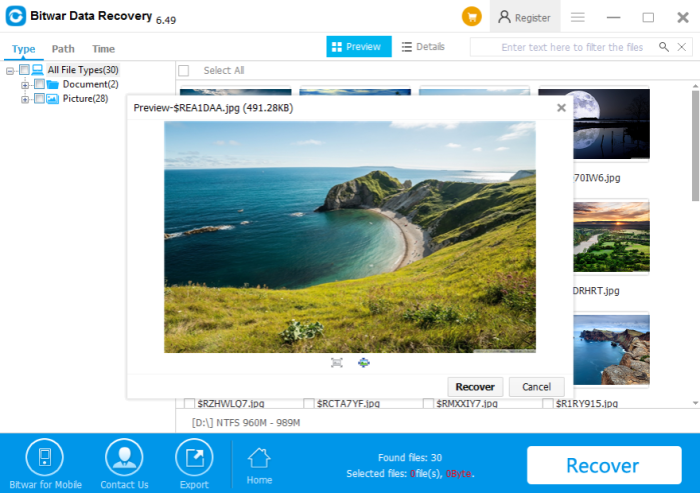
Task: Switch to the Time tab
Action: coord(103,49)
